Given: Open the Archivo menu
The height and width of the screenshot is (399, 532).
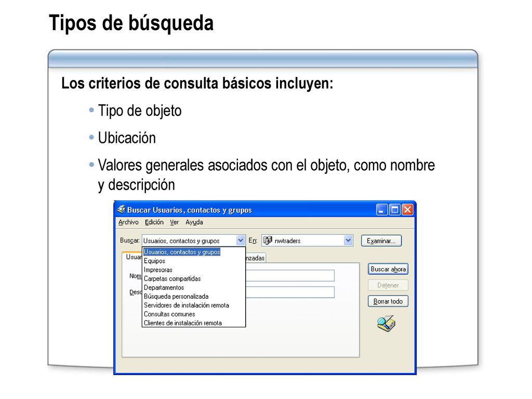Looking at the screenshot, I should (x=128, y=222).
